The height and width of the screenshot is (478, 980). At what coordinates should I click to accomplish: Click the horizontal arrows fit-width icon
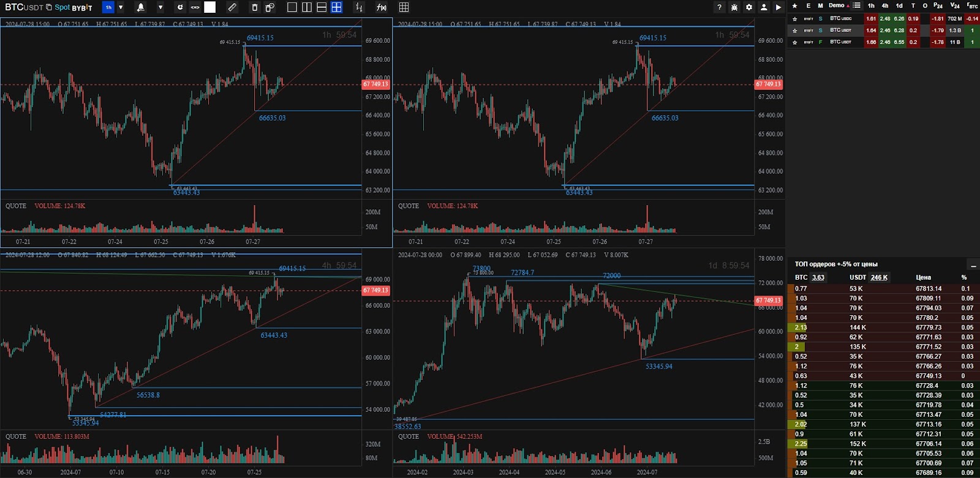(x=195, y=7)
